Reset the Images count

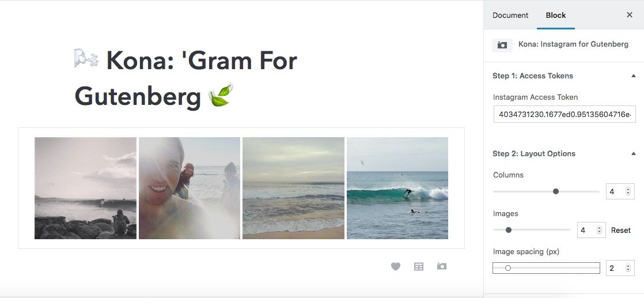tap(621, 230)
